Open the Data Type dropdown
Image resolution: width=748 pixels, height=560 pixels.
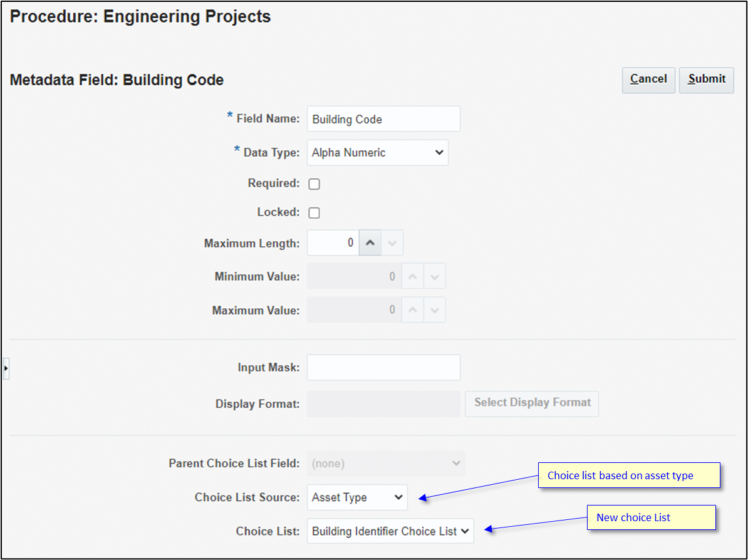(x=377, y=152)
